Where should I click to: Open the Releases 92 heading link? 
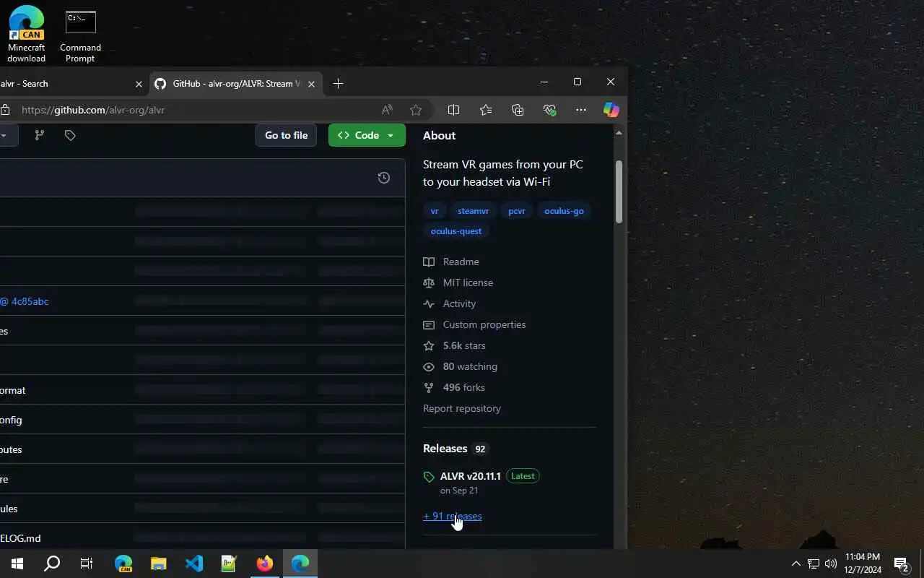(456, 449)
